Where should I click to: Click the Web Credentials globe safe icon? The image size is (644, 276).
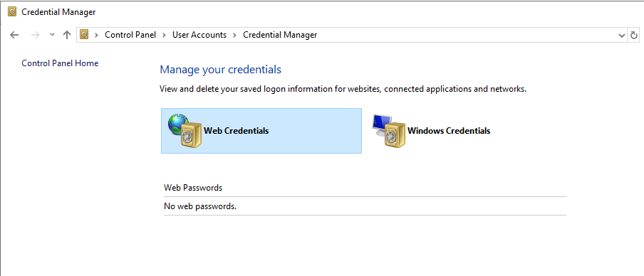(185, 131)
